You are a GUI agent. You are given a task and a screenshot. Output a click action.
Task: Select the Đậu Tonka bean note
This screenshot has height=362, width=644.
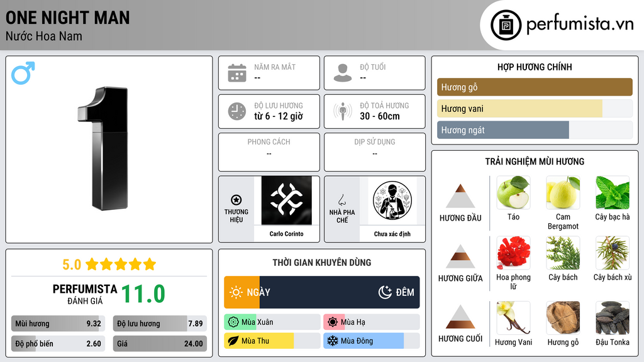click(x=613, y=317)
